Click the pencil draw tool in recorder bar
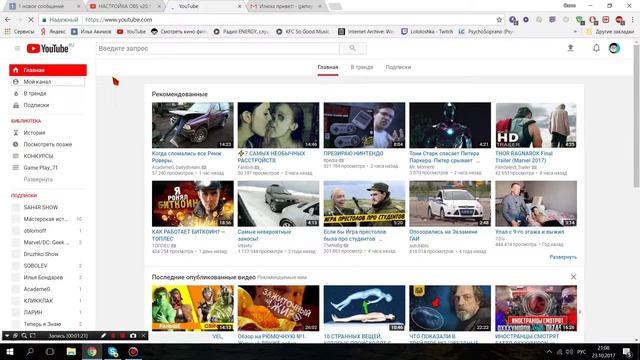The image size is (640, 360). pos(103,336)
